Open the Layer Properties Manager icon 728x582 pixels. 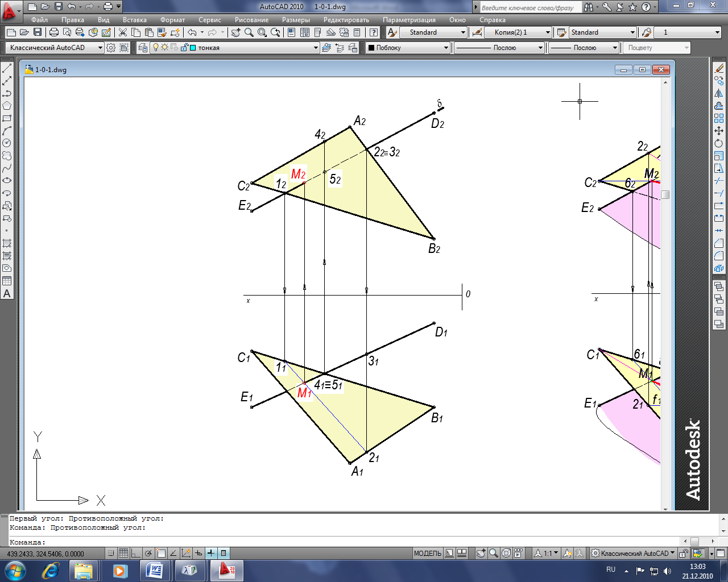[x=143, y=48]
